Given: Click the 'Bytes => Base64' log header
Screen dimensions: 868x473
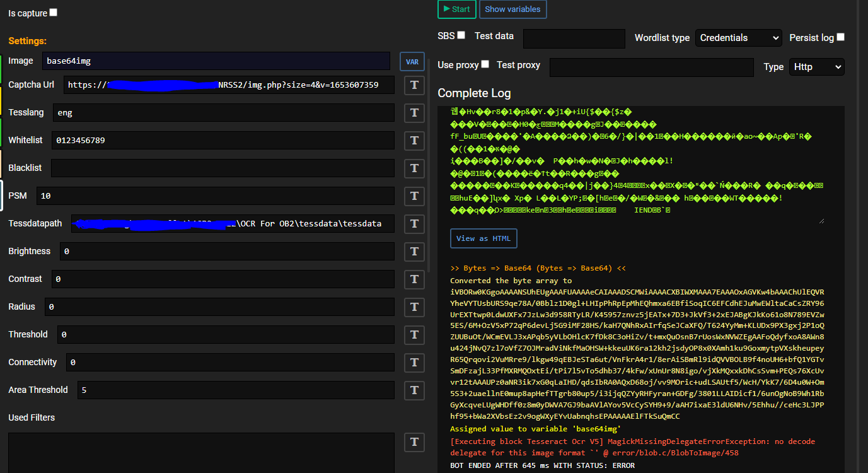Looking at the screenshot, I should pyautogui.click(x=538, y=268).
